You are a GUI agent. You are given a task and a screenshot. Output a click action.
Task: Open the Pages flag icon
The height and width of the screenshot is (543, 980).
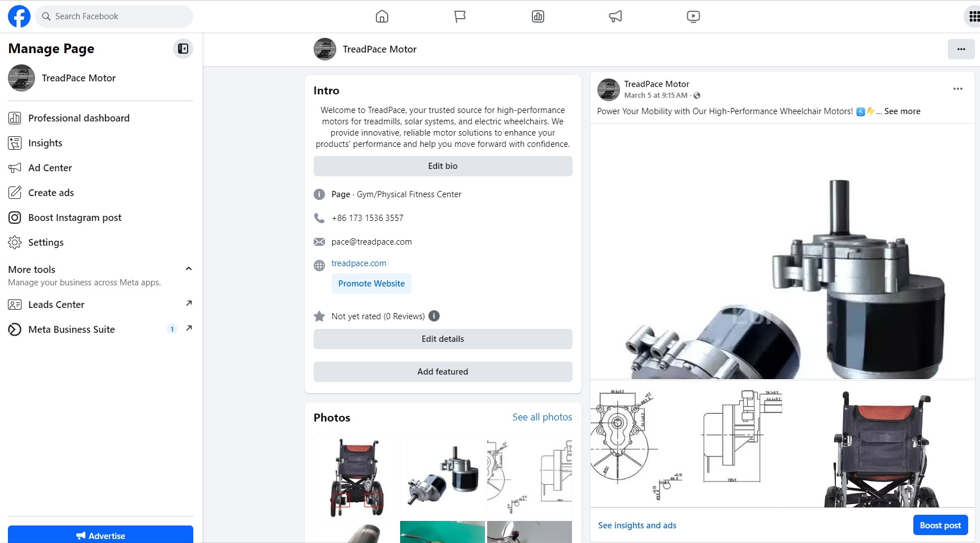coord(460,16)
